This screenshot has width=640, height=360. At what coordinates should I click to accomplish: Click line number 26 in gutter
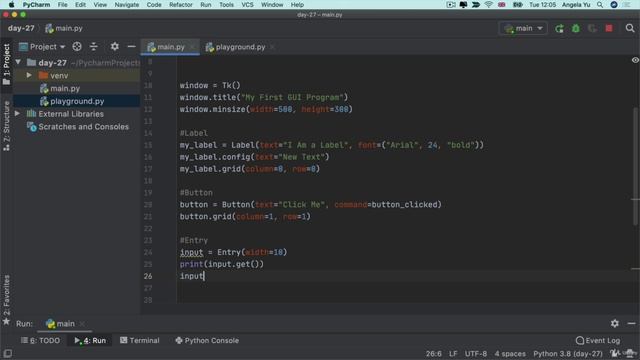[x=148, y=276]
